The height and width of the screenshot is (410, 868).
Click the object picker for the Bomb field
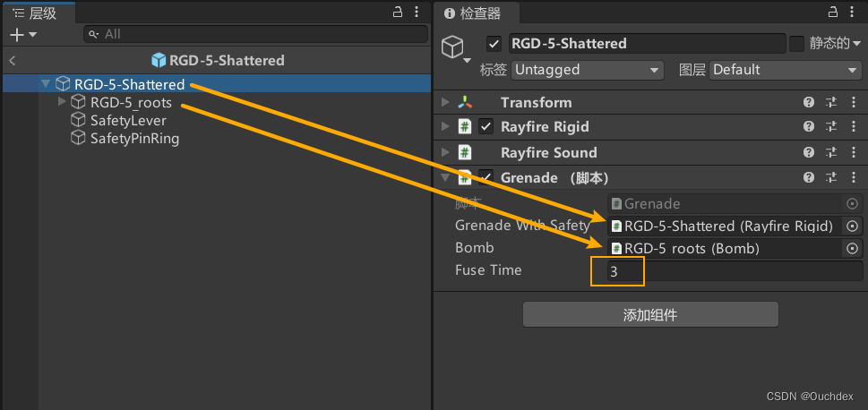pos(852,248)
